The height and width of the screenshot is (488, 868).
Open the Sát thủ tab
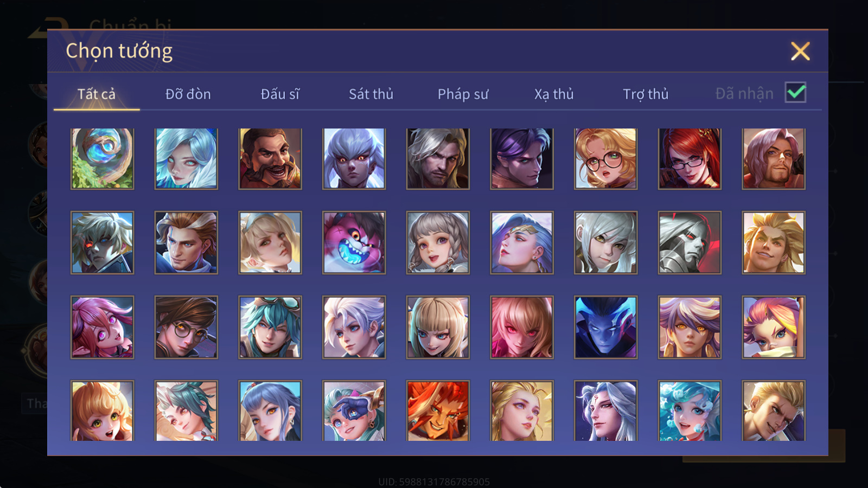371,94
